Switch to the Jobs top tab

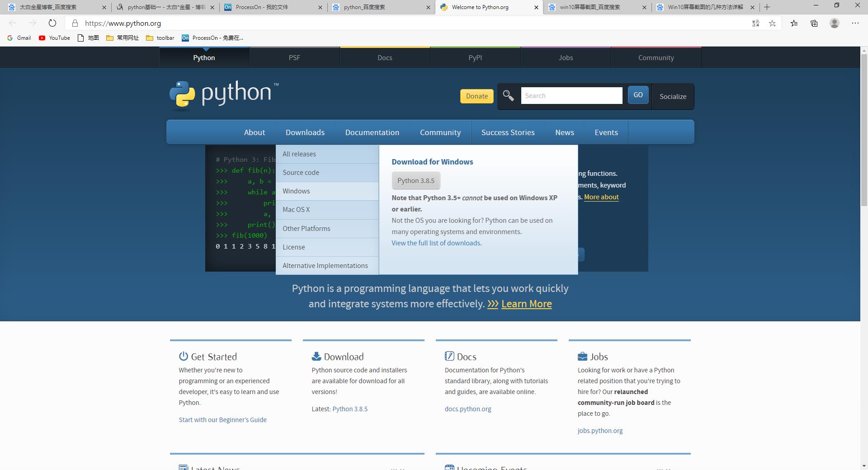pos(566,57)
